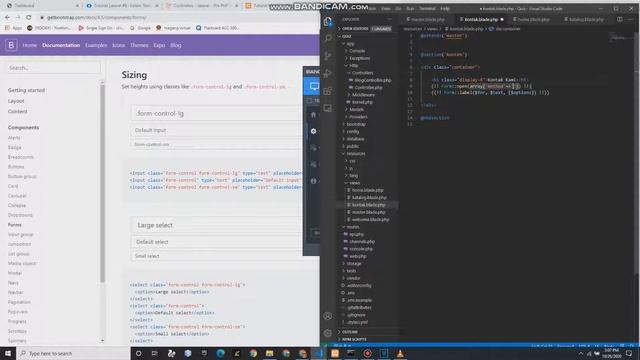Open Getting started in docs sidebar

click(x=27, y=90)
